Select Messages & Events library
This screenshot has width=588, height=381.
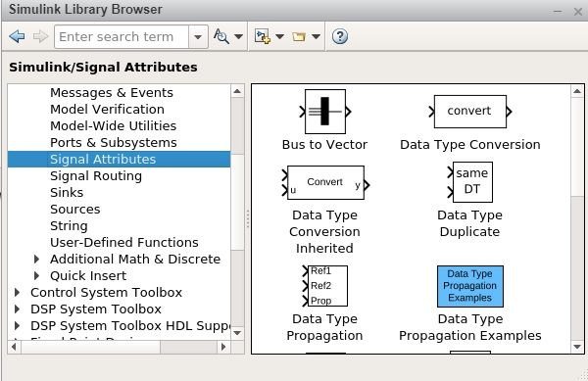(112, 92)
